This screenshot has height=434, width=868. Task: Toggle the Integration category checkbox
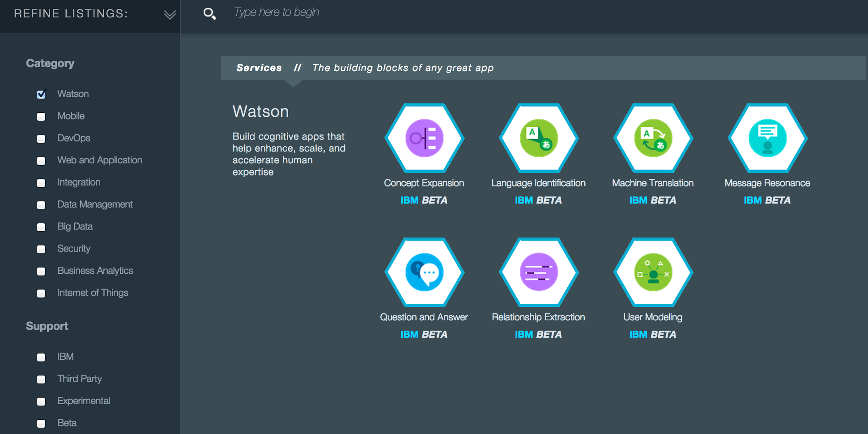click(x=41, y=183)
